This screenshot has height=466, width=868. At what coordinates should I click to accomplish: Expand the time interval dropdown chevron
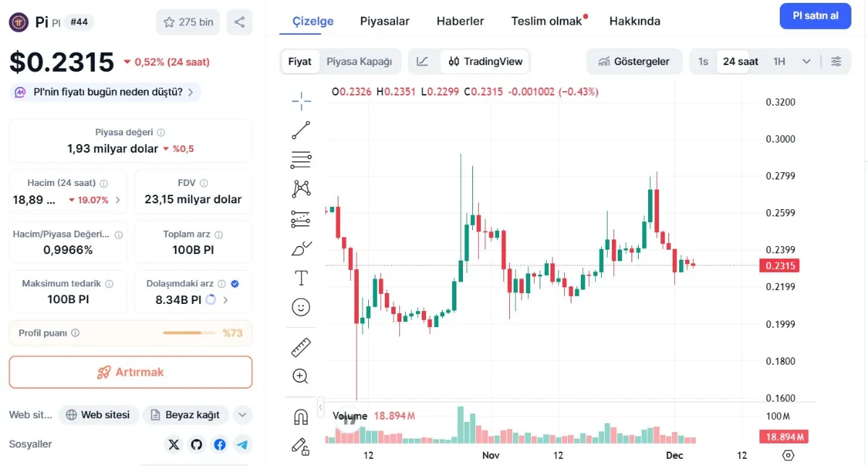[x=807, y=62]
